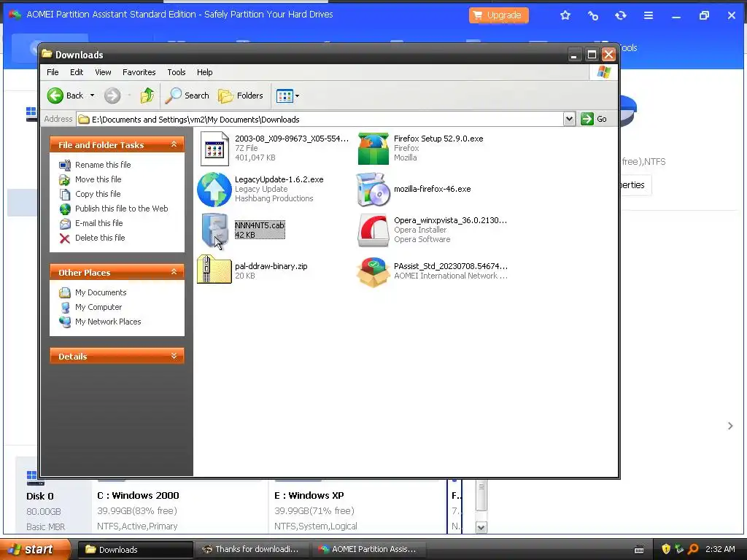This screenshot has height=560, width=747.
Task: Click Move this file link
Action: (98, 179)
